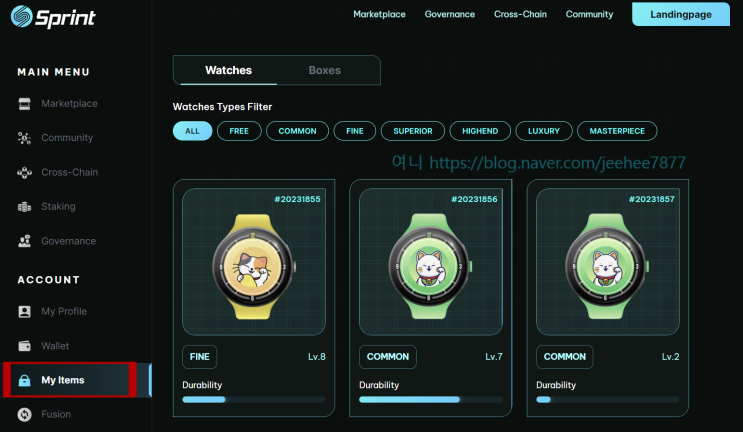Click the My Profile portrait icon
This screenshot has height=432, width=743.
[x=24, y=311]
